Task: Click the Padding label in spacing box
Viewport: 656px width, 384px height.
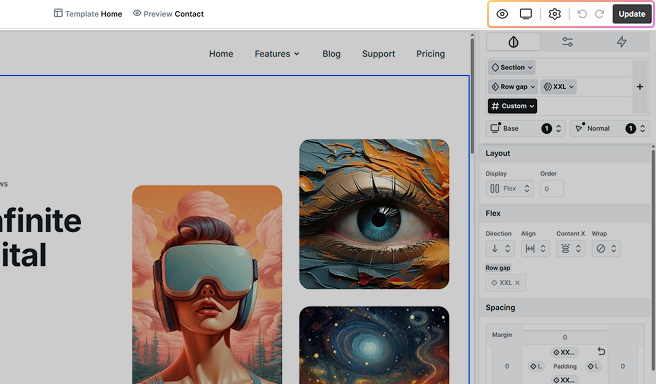Action: point(565,366)
